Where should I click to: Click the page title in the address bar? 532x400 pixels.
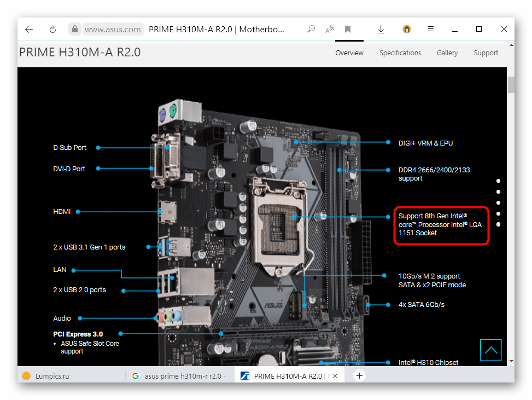coord(217,29)
